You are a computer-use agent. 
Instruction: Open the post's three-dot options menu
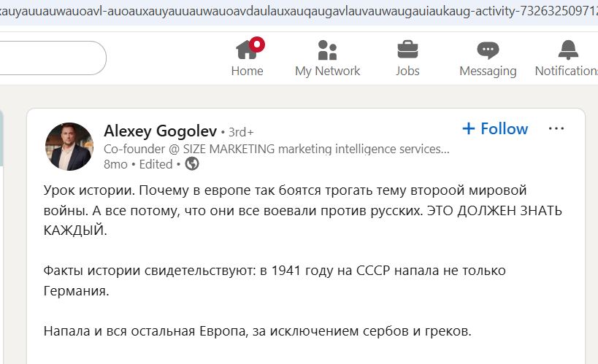pos(556,129)
